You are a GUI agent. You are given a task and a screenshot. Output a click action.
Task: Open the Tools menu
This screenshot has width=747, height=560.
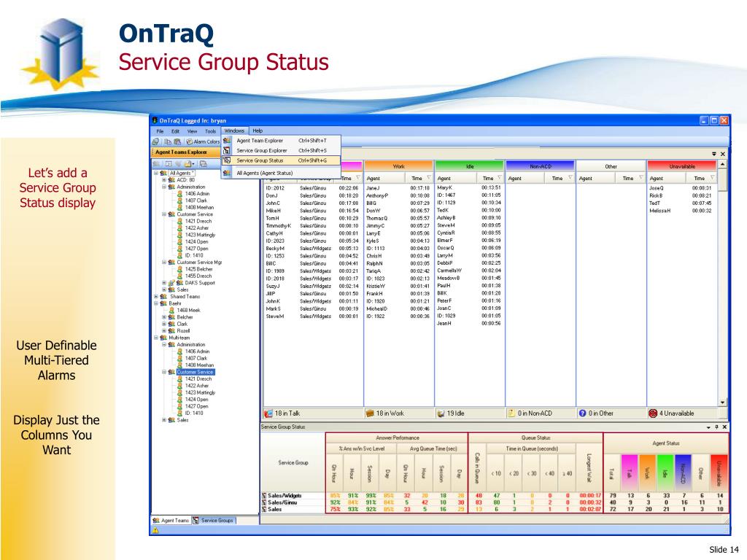[211, 131]
